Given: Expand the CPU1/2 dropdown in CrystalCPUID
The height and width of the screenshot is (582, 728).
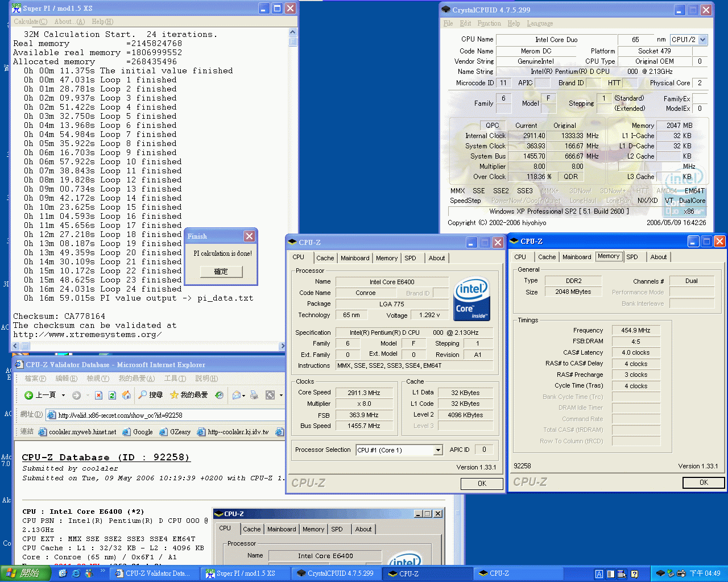Looking at the screenshot, I should pyautogui.click(x=703, y=40).
